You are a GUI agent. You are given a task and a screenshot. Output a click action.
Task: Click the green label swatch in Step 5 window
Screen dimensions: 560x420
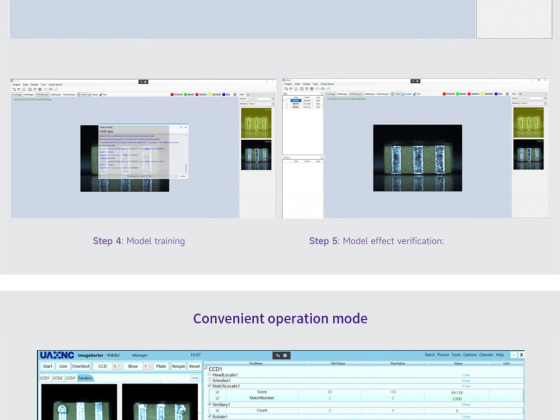[x=458, y=94]
